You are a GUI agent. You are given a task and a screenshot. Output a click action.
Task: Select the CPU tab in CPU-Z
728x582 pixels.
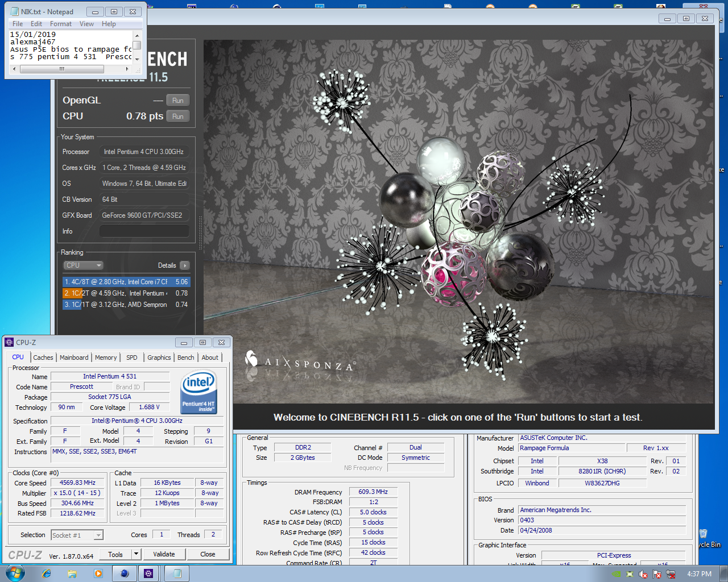[x=18, y=357]
